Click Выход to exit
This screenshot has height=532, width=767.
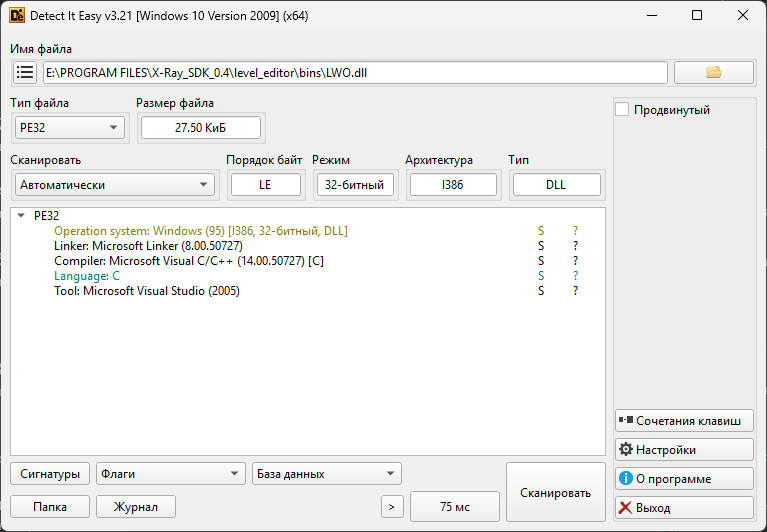684,508
